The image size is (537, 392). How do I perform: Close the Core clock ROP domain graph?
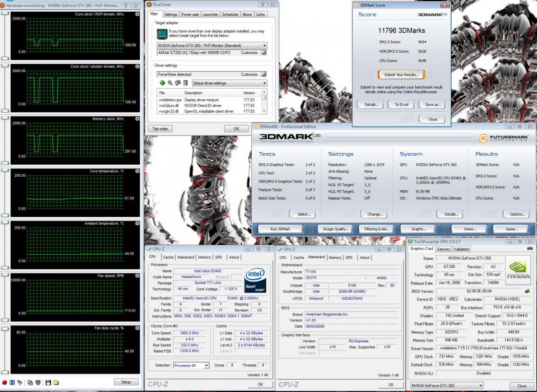137,14
